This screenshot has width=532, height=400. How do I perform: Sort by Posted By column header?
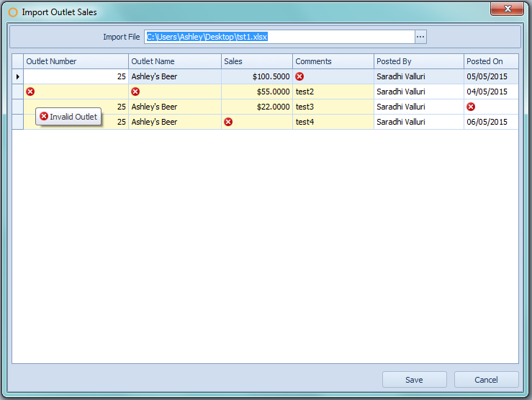pos(418,61)
